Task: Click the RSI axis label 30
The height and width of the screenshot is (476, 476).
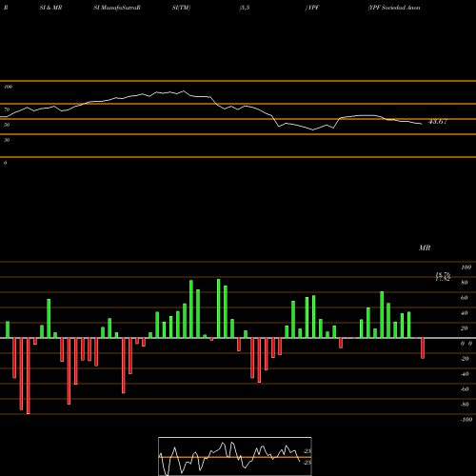Action: [x=7, y=140]
